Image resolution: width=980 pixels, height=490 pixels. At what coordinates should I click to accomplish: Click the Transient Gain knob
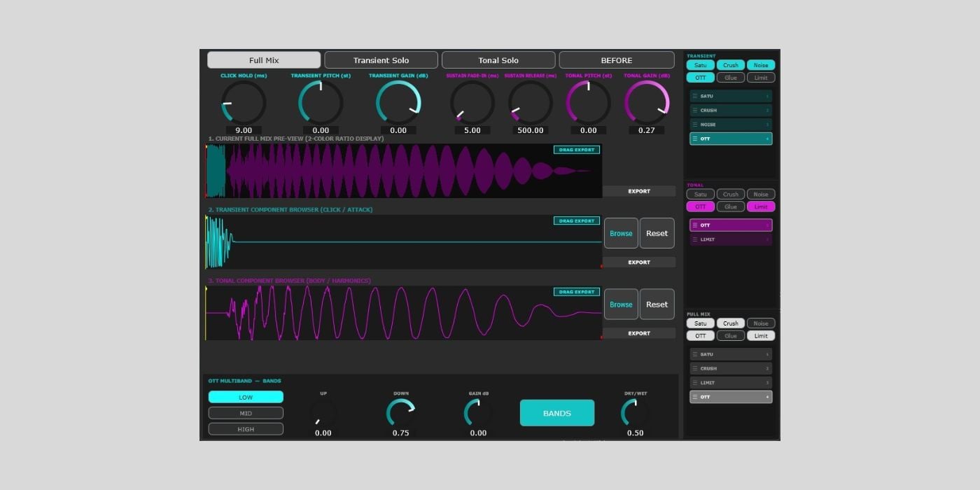[398, 103]
